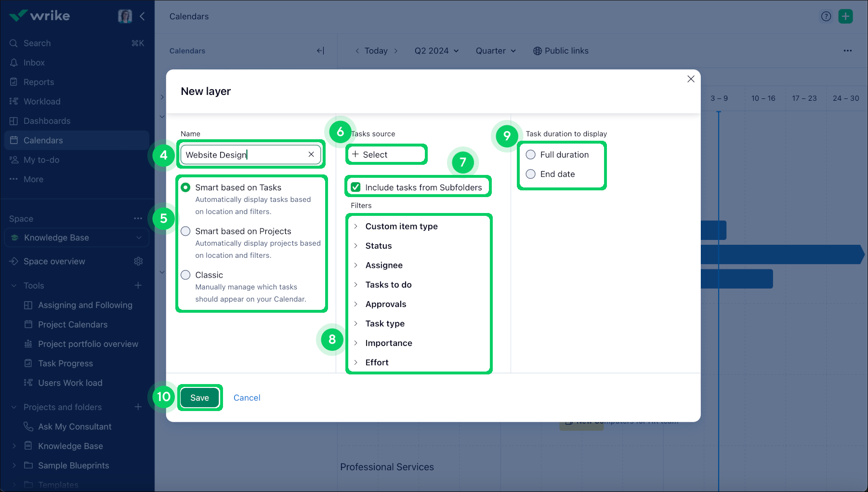Expand the Assignee filter section
Image resolution: width=868 pixels, height=492 pixels.
tap(383, 265)
